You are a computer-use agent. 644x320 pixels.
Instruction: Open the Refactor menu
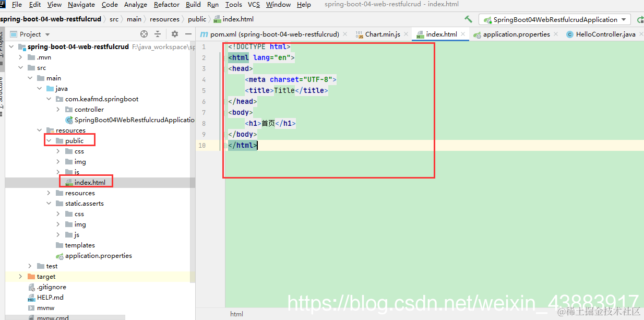(166, 5)
